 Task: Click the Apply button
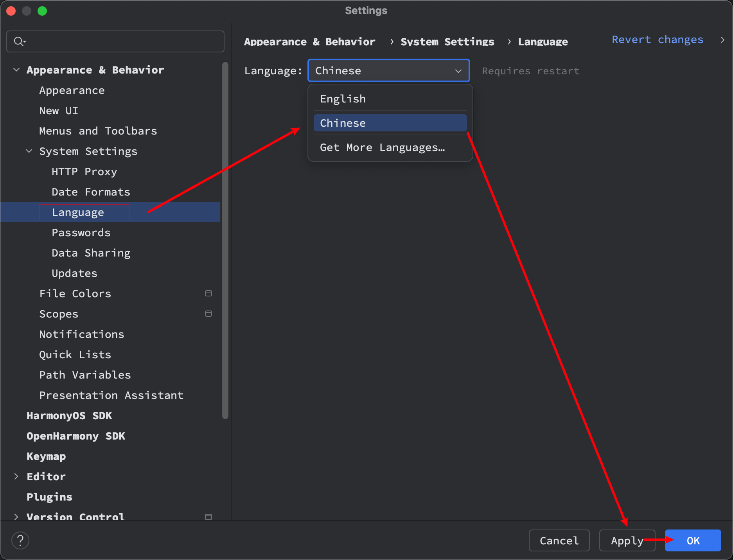tap(627, 540)
